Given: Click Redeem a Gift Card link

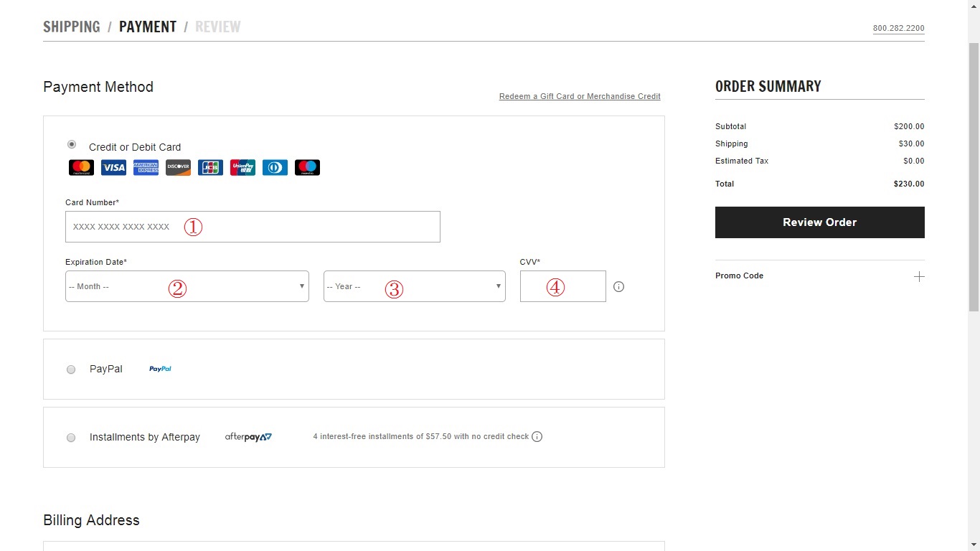Looking at the screenshot, I should (580, 96).
